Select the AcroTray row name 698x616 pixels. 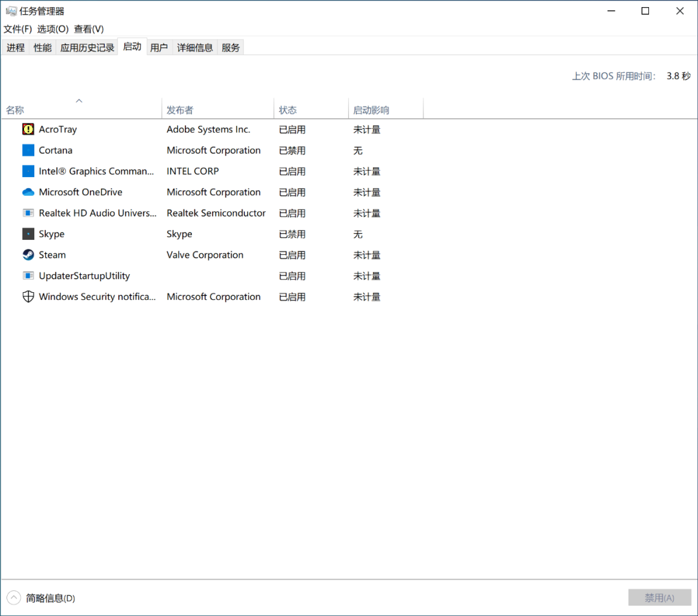click(x=58, y=129)
